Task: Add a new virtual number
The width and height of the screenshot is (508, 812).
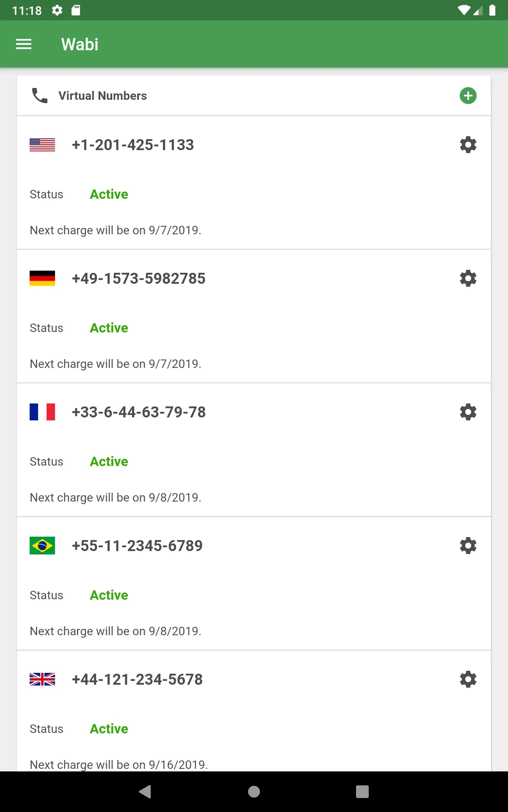Action: click(468, 95)
